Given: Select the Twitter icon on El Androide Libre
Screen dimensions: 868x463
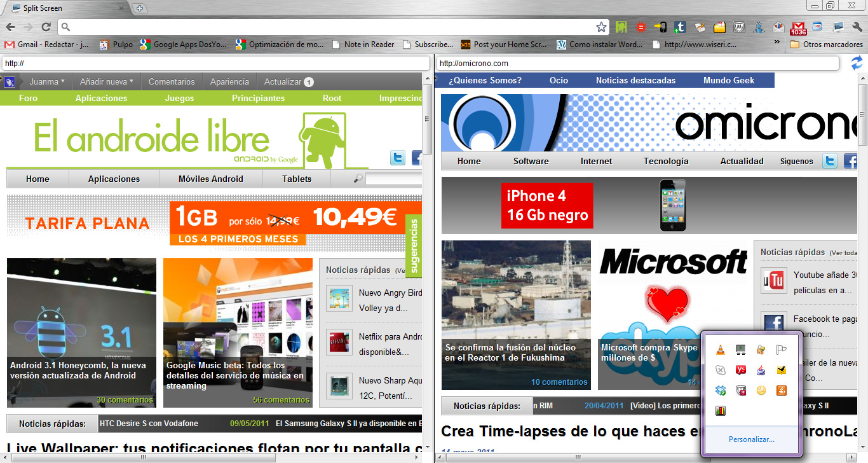Looking at the screenshot, I should click(397, 158).
